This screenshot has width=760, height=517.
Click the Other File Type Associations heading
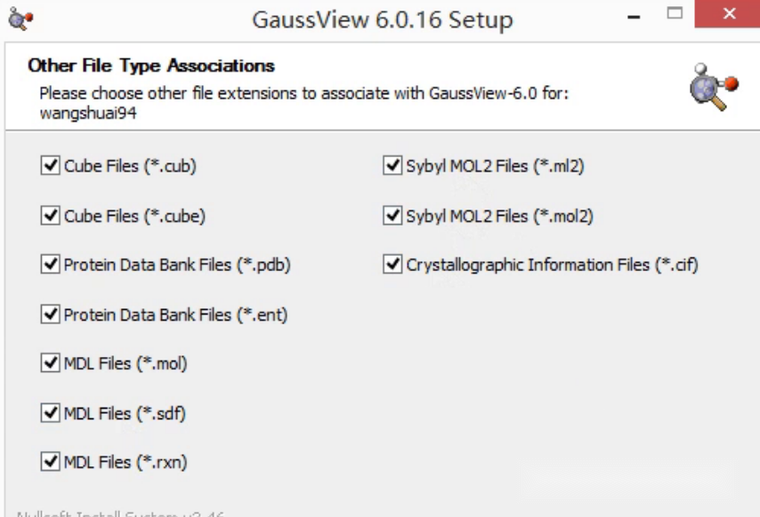tap(151, 65)
